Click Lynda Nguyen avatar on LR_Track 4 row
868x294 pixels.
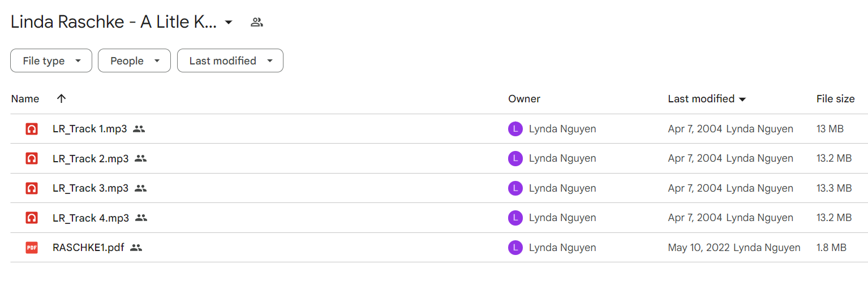pyautogui.click(x=515, y=218)
